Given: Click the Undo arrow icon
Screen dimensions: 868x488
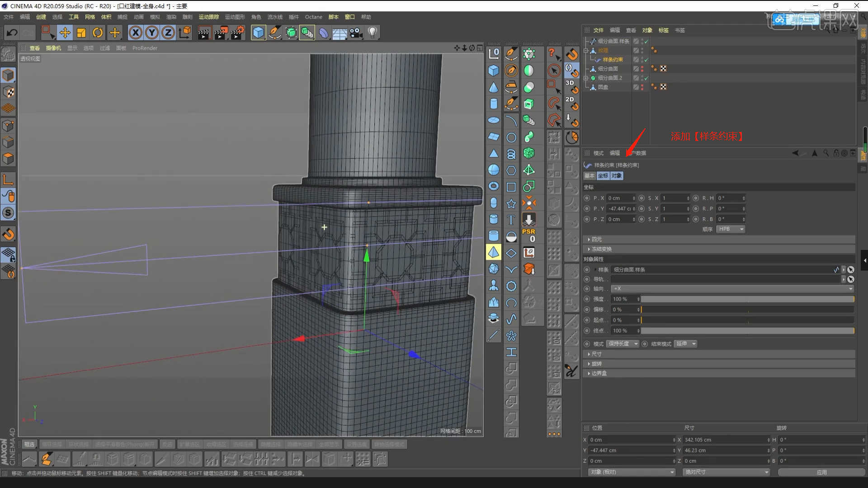Looking at the screenshot, I should (x=12, y=33).
